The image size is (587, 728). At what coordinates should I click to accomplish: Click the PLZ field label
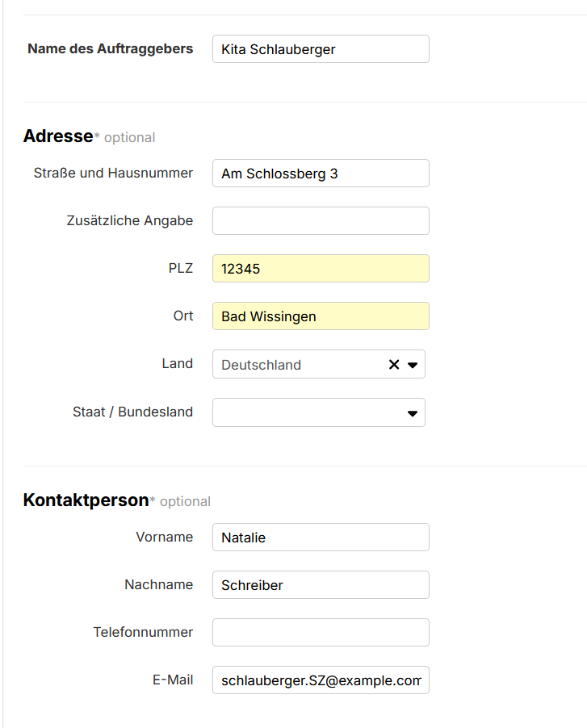182,268
